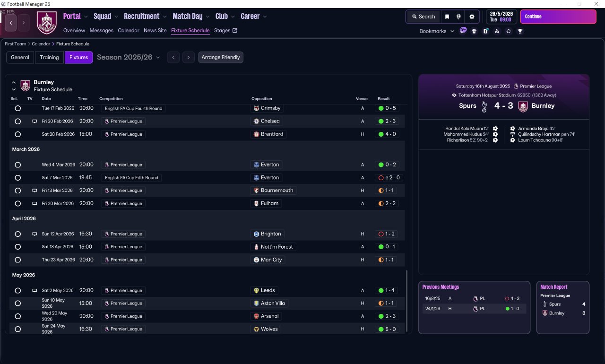Viewport: 605px width, 364px height.
Task: Switch to the General tab
Action: click(x=20, y=57)
